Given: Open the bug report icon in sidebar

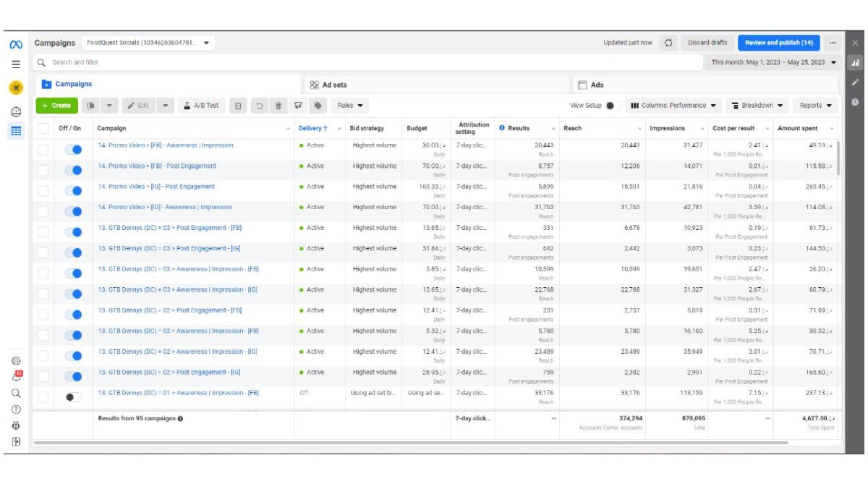Looking at the screenshot, I should click(16, 425).
